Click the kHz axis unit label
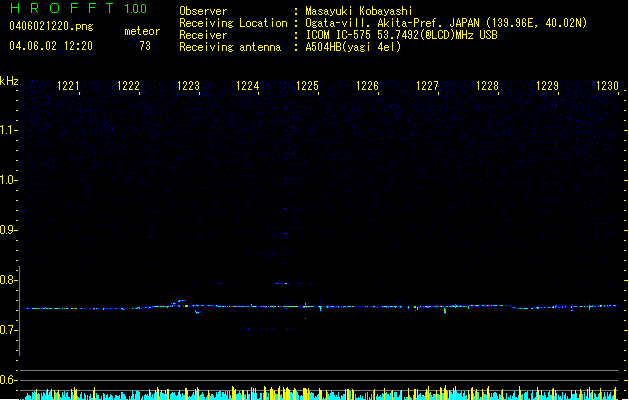The image size is (629, 400). point(9,81)
